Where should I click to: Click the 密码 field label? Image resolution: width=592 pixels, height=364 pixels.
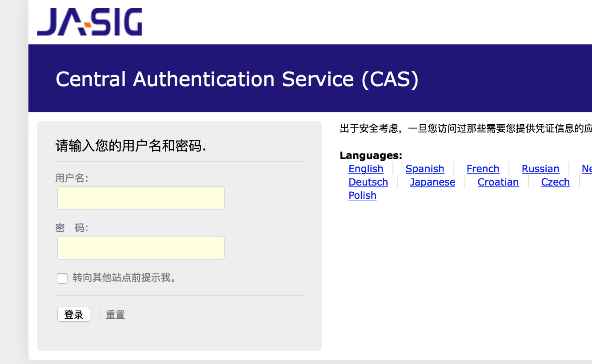point(72,228)
